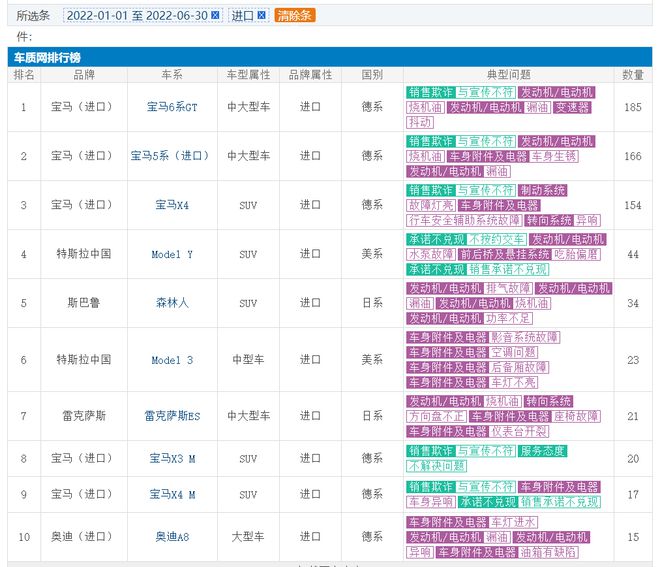Select the 抖动 tag in 宝马6系GT row
Viewport: 660px width, 567px height.
click(420, 122)
